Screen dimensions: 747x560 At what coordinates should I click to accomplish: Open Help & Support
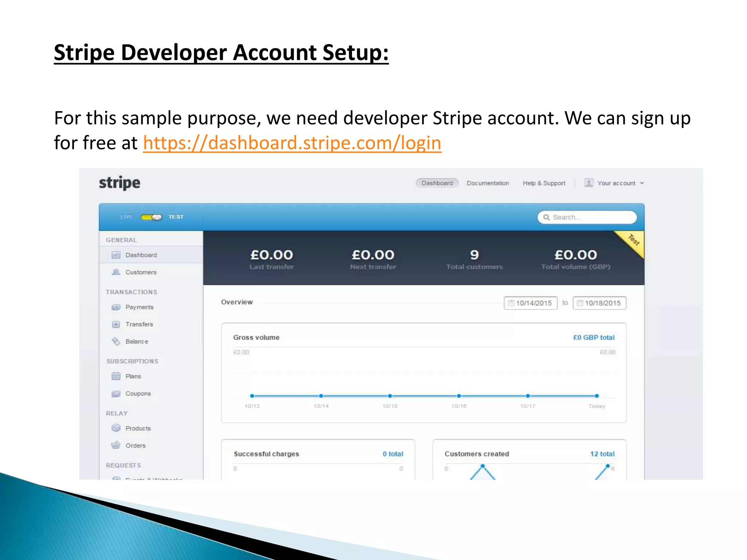544,183
